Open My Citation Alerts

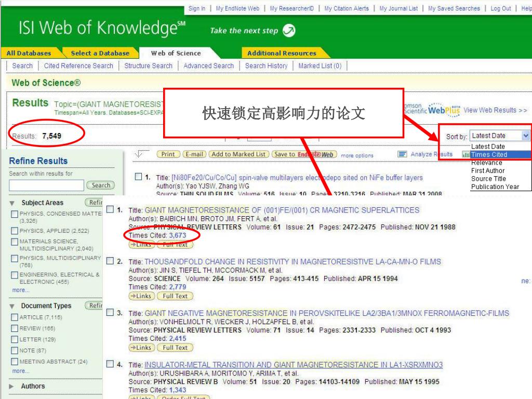347,8
